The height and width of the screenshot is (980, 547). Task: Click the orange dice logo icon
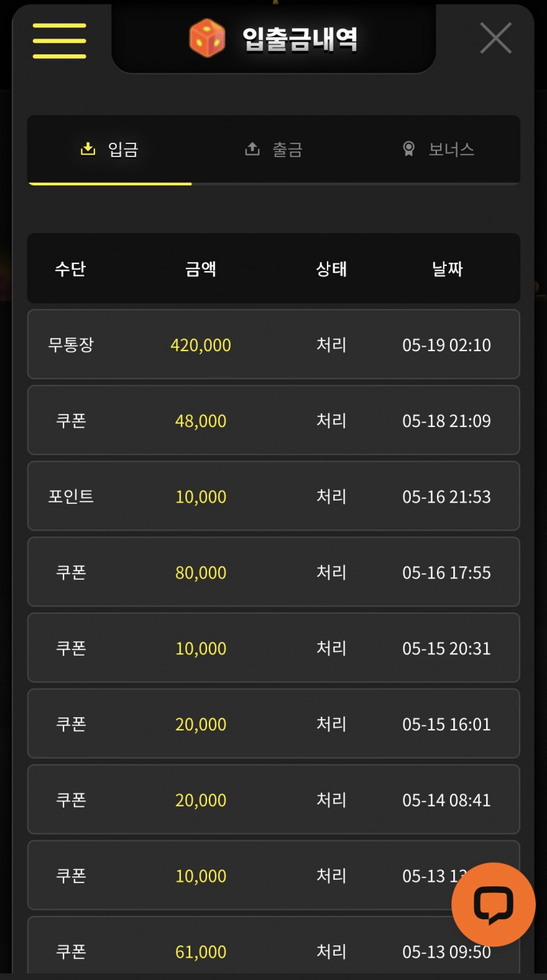[x=207, y=38]
